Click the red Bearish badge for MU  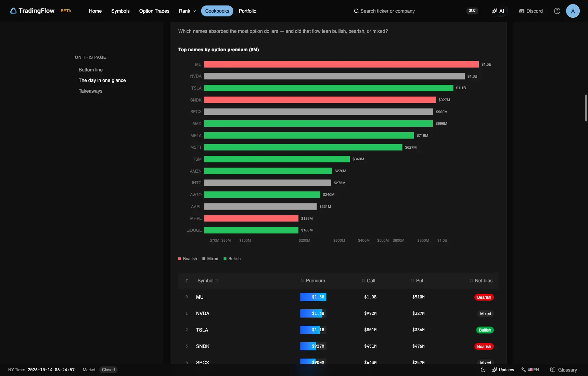(x=484, y=297)
